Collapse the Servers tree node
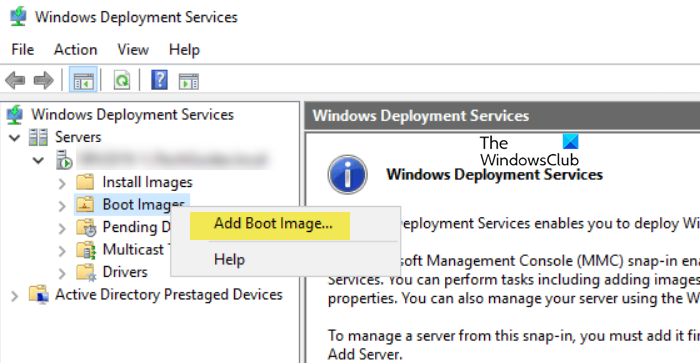The height and width of the screenshot is (363, 700). [15, 138]
